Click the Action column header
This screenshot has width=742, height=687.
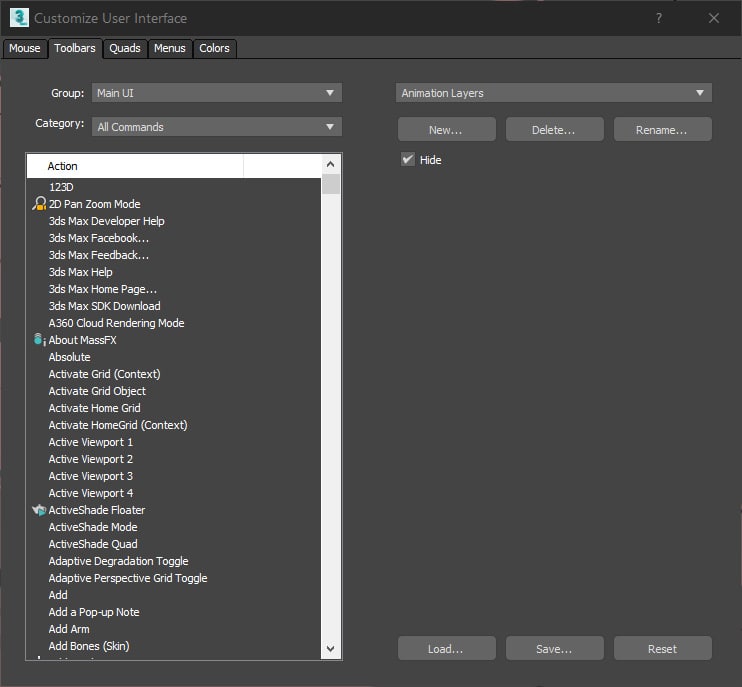(135, 166)
